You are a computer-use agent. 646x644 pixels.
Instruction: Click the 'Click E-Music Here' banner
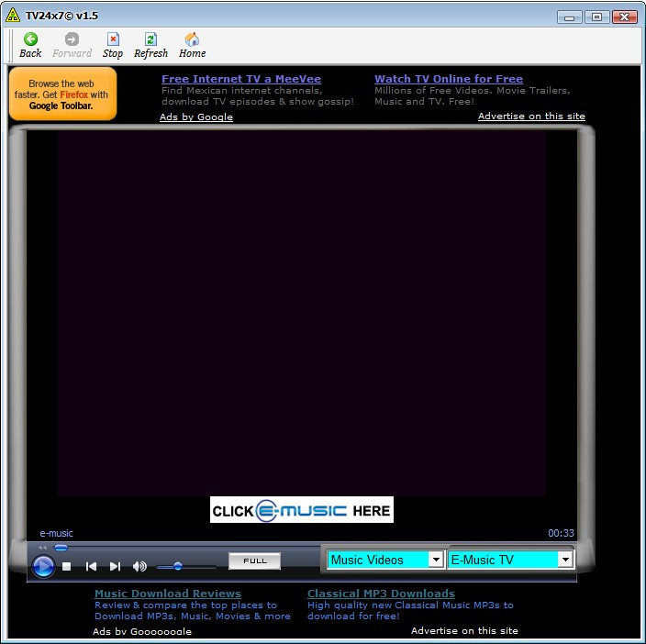[x=302, y=510]
